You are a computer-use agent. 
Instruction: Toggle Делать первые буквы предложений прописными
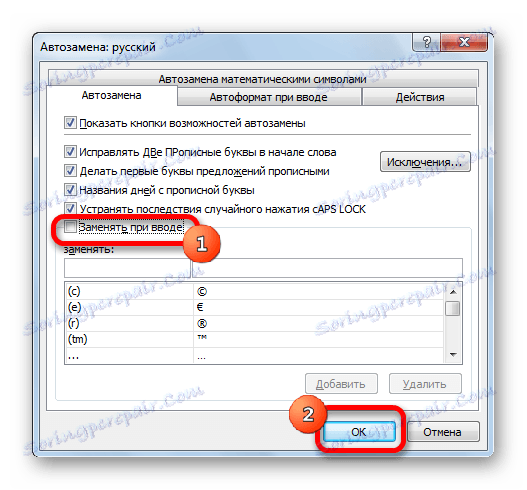pyautogui.click(x=70, y=171)
